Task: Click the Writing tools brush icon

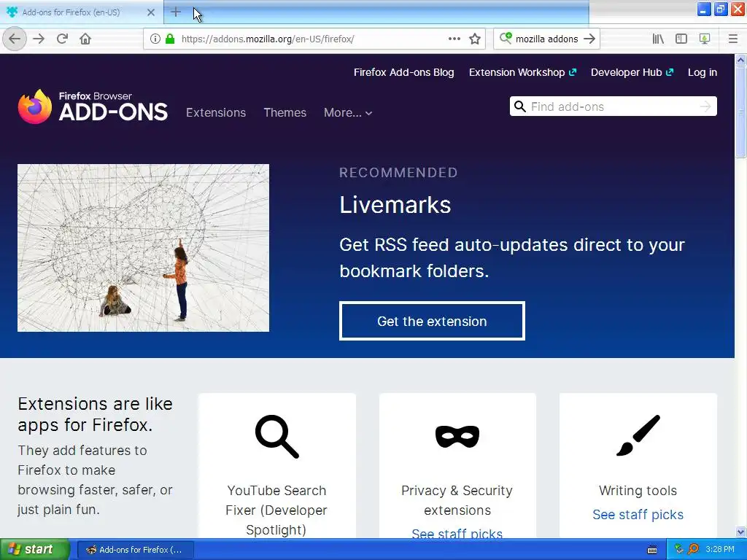Action: [638, 435]
